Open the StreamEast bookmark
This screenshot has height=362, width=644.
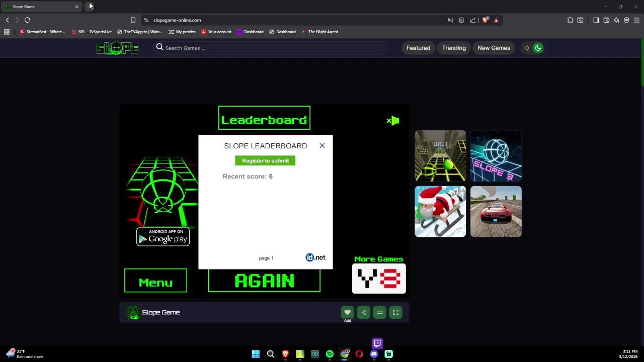(x=42, y=32)
